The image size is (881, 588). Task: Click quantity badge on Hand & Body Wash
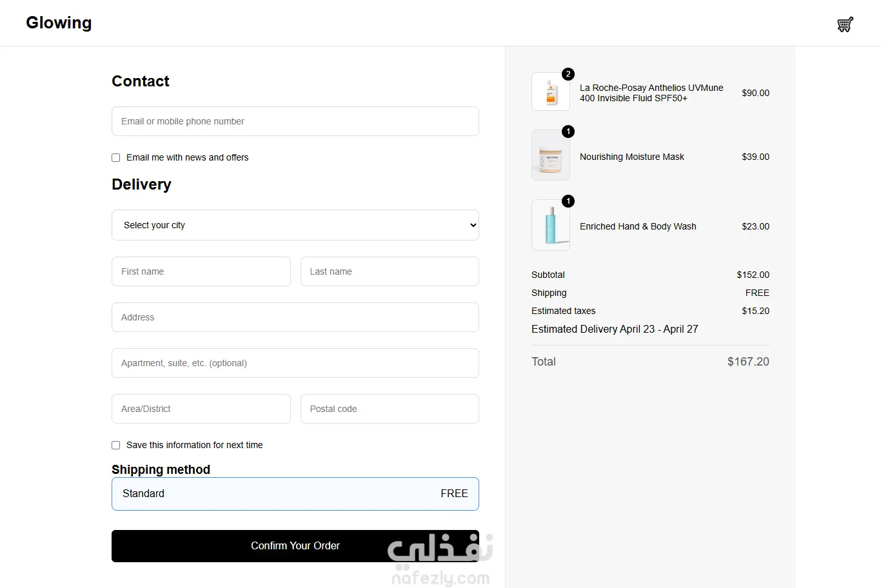tap(568, 201)
